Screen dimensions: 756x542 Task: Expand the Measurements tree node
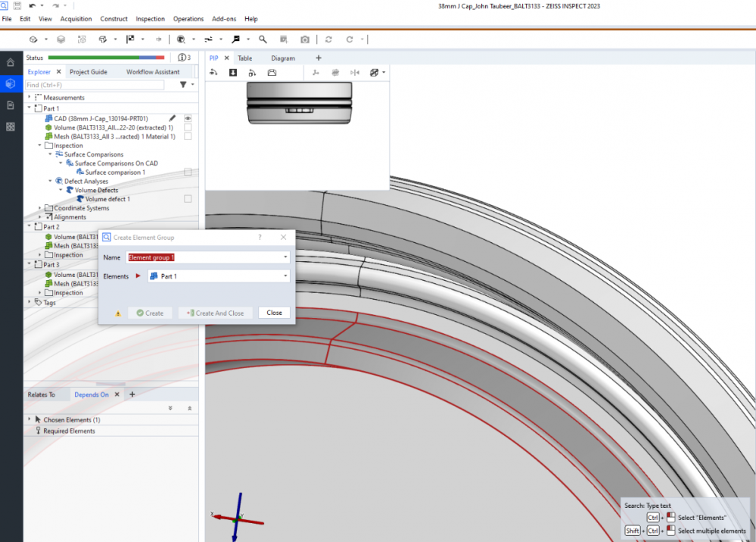(30, 98)
